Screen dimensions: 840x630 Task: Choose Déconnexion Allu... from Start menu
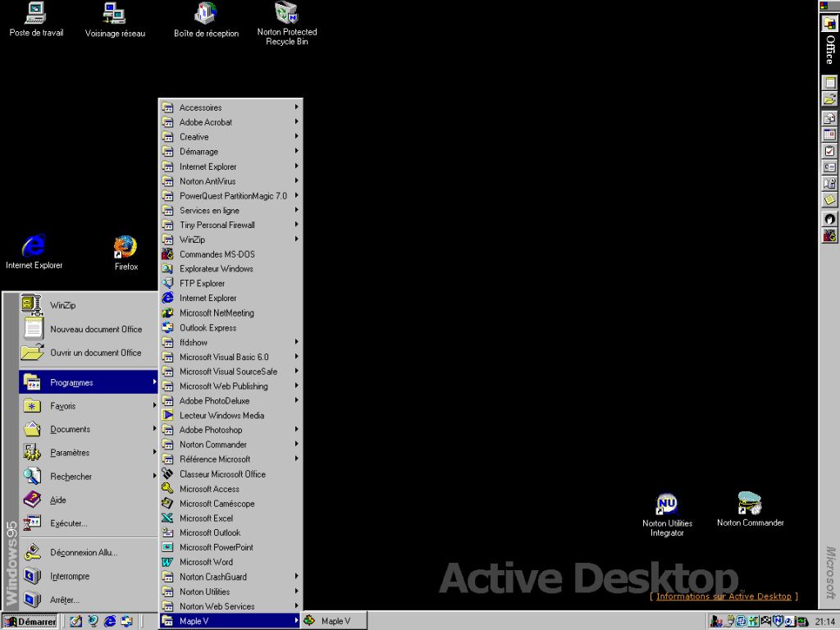tap(89, 552)
